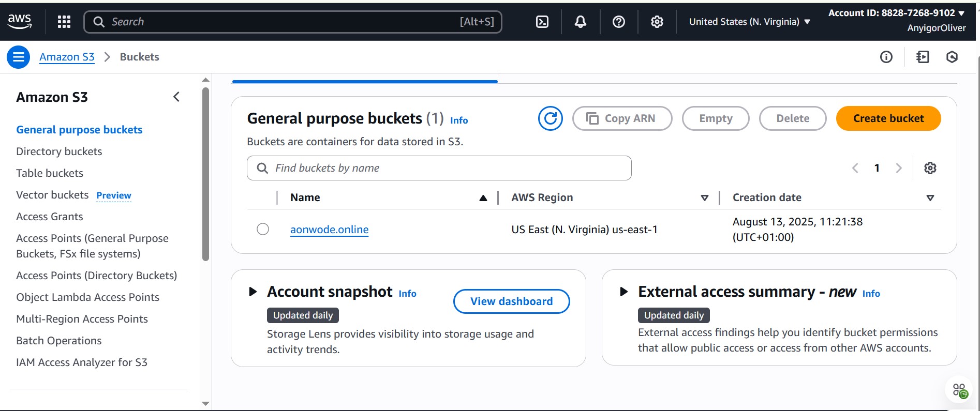Click the page number 1 indicator

tap(877, 168)
